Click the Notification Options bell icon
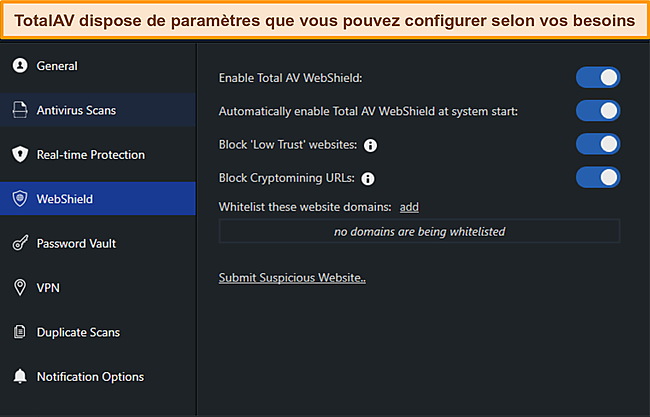Viewport: 650px width, 417px height. 19,377
